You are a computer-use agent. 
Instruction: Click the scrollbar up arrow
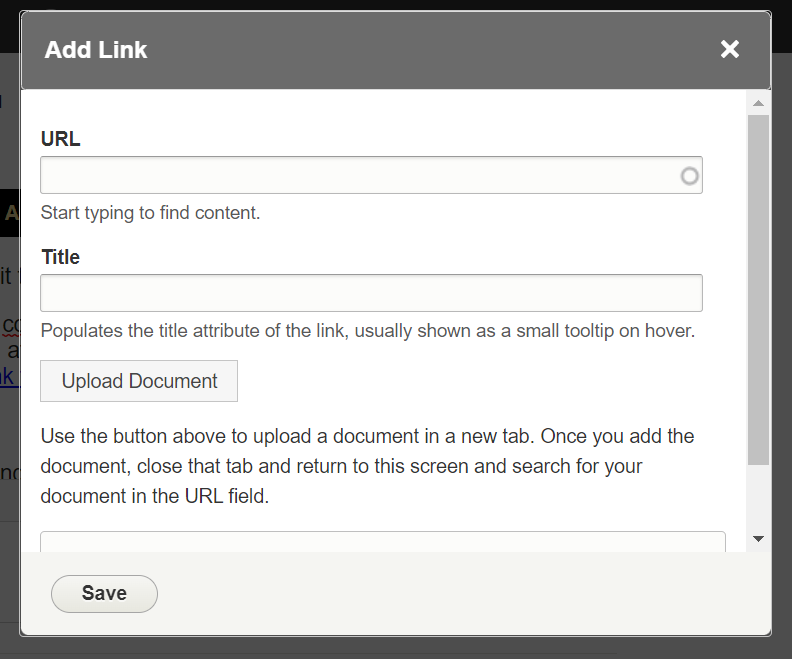click(758, 103)
